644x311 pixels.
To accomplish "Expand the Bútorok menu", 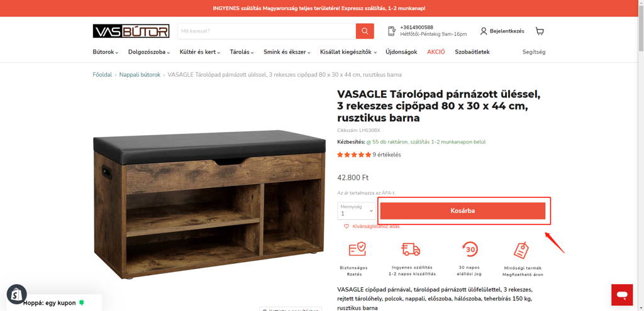I will click(106, 52).
